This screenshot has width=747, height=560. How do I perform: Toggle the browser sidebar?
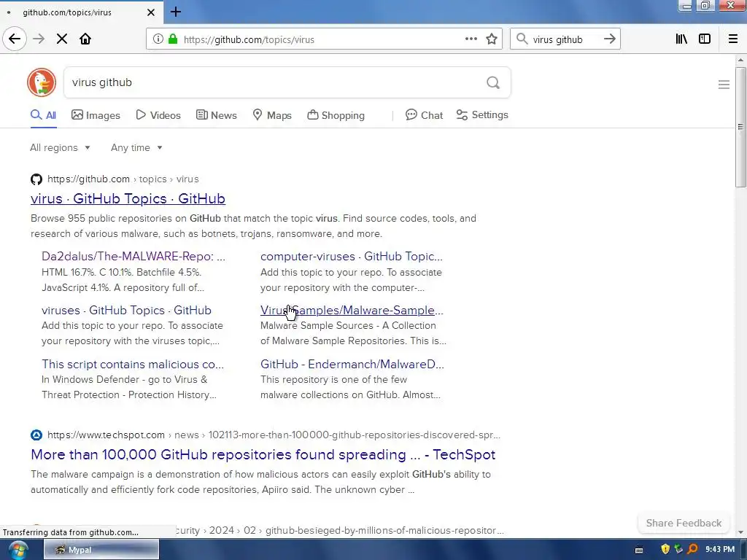click(705, 39)
